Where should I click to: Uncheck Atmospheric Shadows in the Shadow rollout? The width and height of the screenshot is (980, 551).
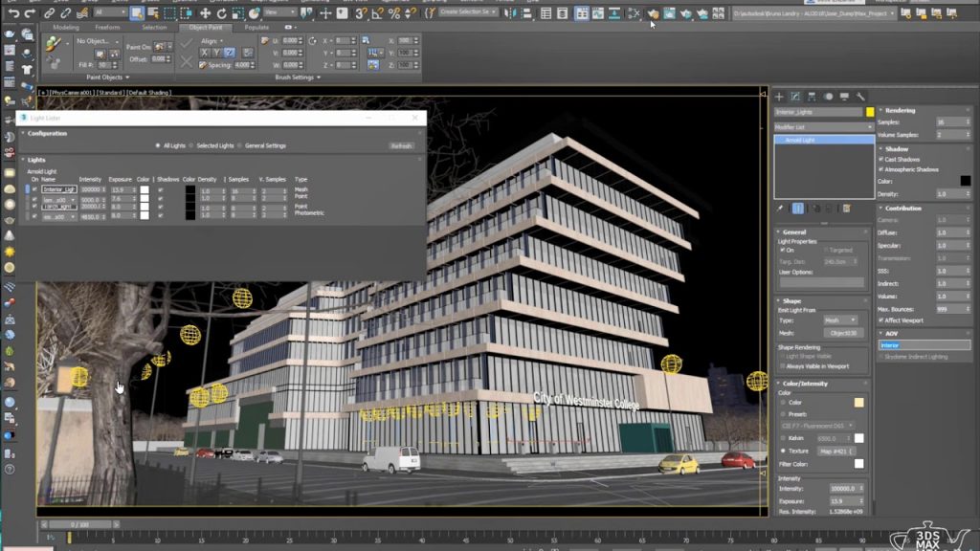[x=880, y=169]
